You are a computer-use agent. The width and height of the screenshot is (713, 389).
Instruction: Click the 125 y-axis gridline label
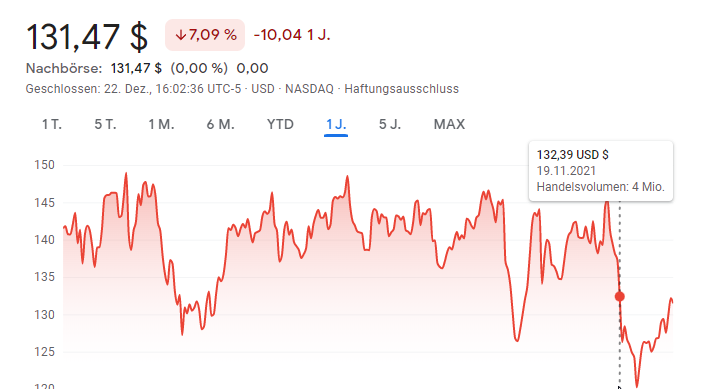45,352
